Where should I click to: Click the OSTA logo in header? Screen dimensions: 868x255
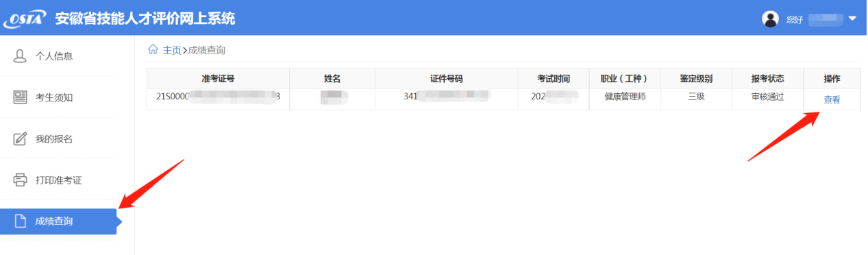click(x=25, y=19)
